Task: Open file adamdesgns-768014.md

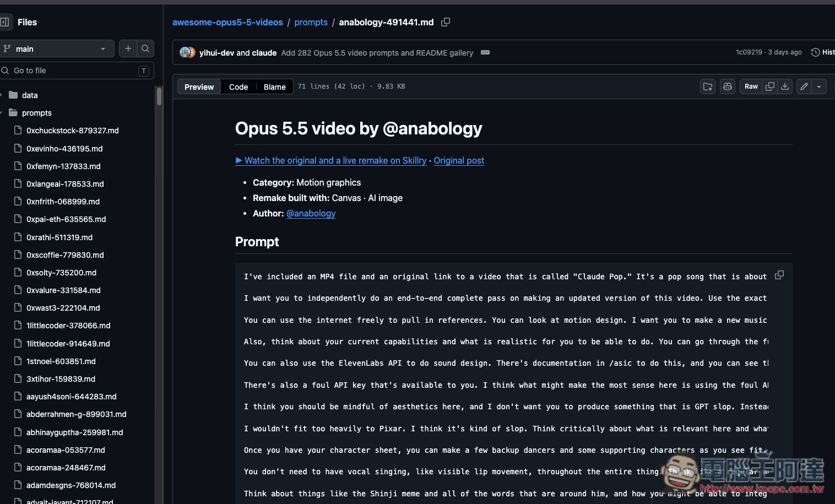Action: pyautogui.click(x=71, y=485)
